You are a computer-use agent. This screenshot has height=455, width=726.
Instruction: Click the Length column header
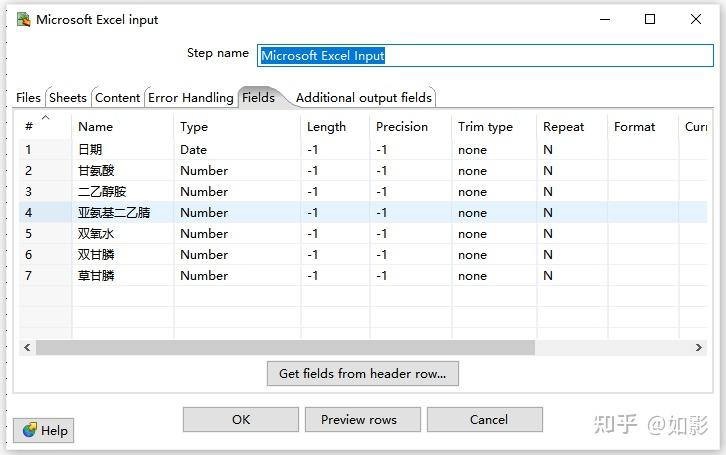click(x=336, y=127)
